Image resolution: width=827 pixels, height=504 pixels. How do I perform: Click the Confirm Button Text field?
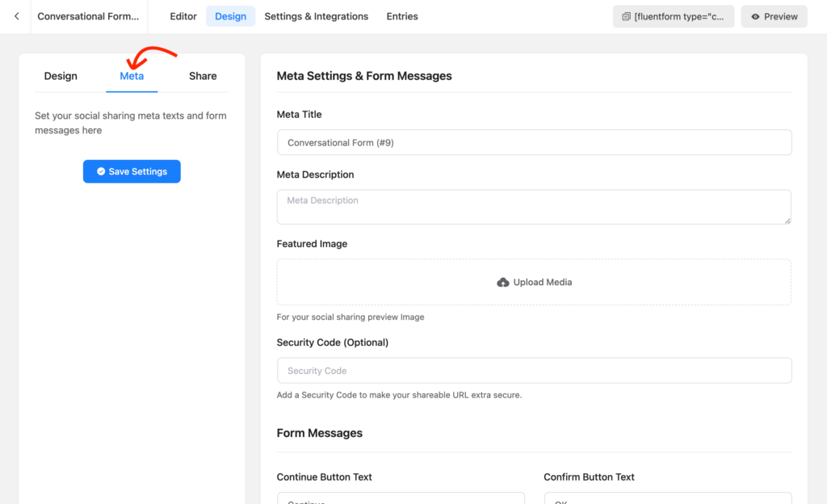[668, 499]
